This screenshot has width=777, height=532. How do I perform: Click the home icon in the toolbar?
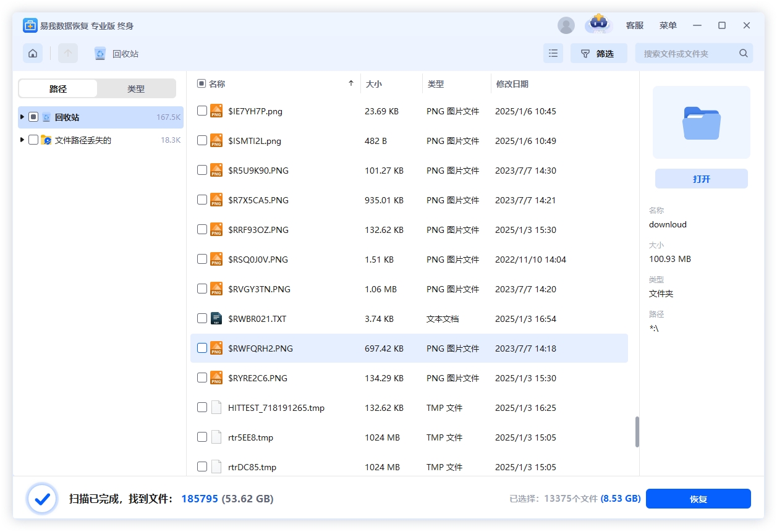[33, 54]
